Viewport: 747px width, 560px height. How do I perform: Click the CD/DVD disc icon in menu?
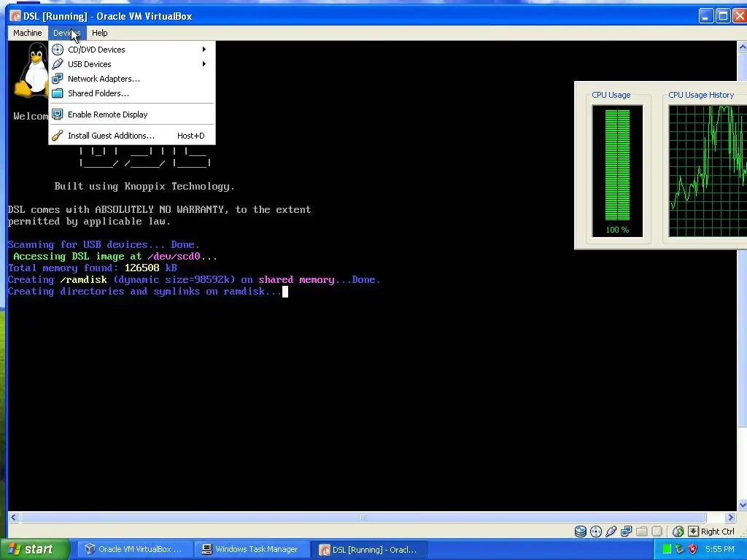tap(58, 50)
